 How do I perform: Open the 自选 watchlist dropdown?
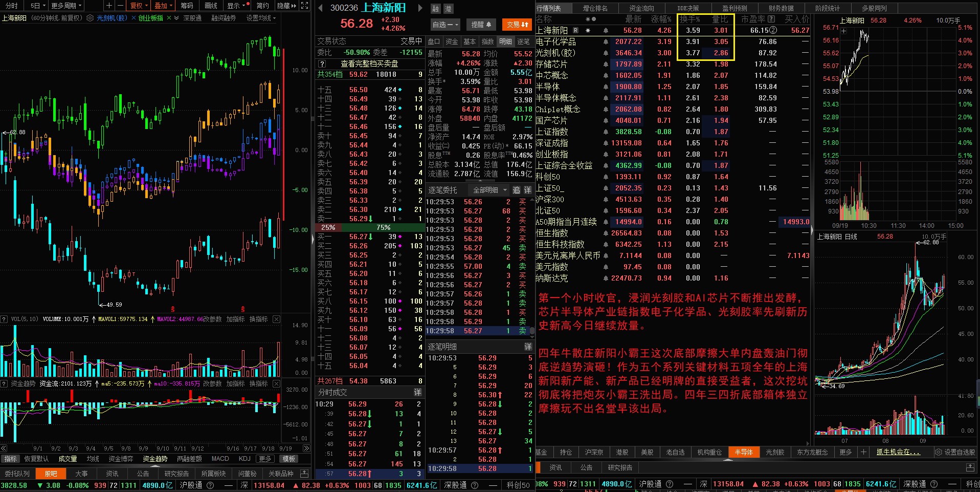pyautogui.click(x=446, y=25)
